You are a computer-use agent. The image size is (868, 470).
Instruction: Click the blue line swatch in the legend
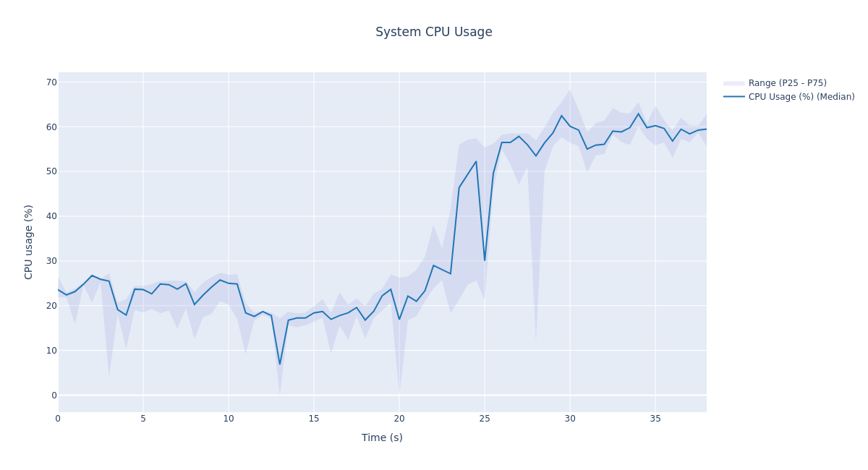[x=734, y=97]
